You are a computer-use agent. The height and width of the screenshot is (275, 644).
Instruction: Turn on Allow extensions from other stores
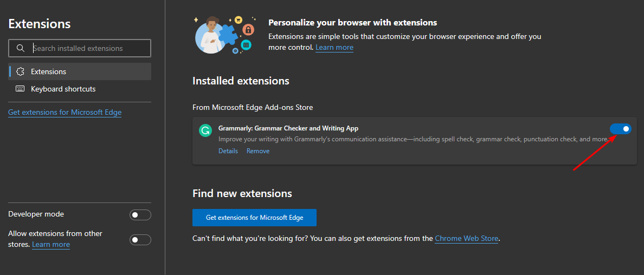coord(140,239)
